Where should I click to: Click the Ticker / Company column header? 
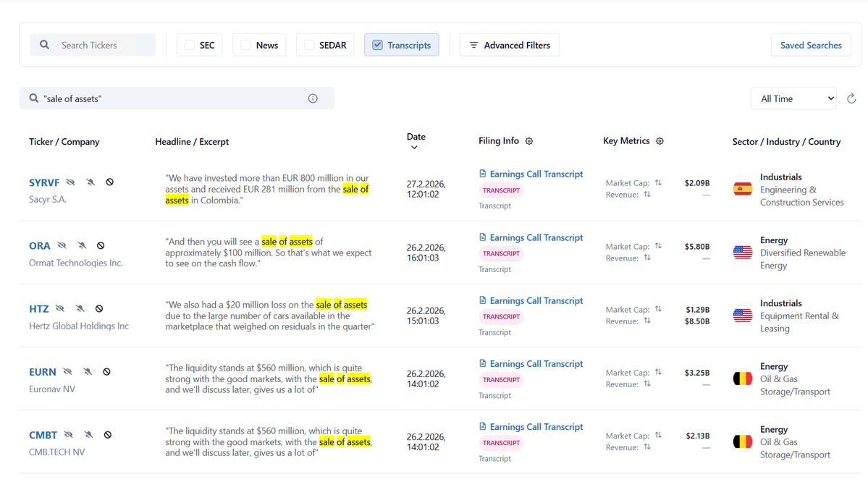pos(64,142)
